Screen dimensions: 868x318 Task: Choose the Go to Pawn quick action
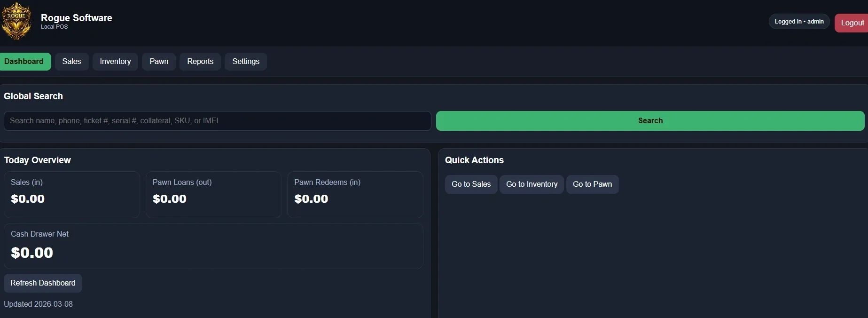(x=592, y=184)
